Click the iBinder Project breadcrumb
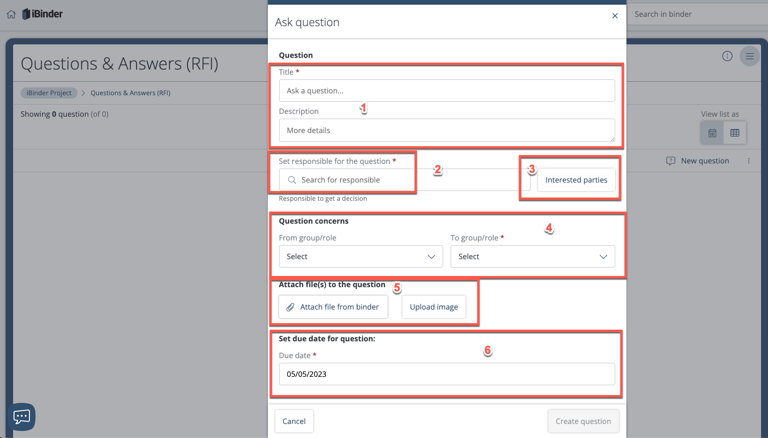 [x=49, y=93]
